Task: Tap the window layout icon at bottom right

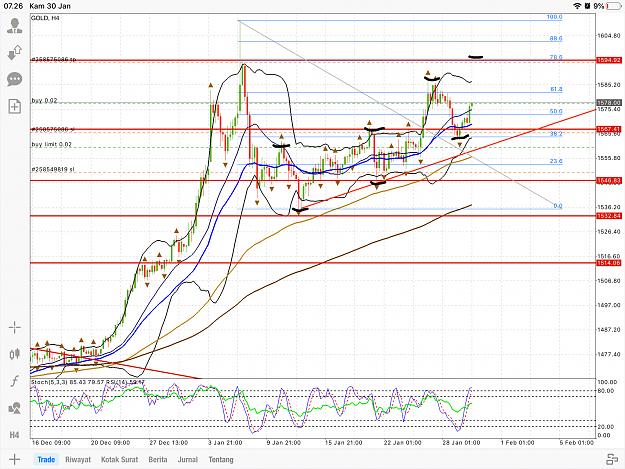Action: click(612, 459)
